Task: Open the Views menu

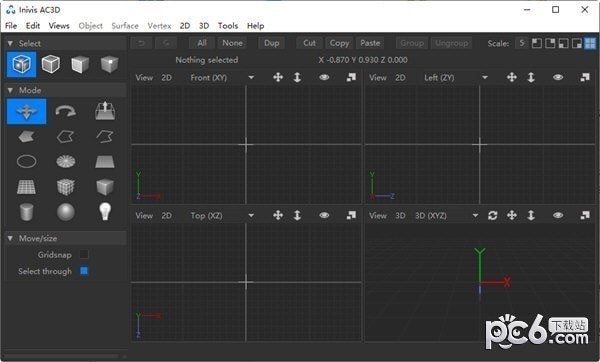Action: [59, 26]
